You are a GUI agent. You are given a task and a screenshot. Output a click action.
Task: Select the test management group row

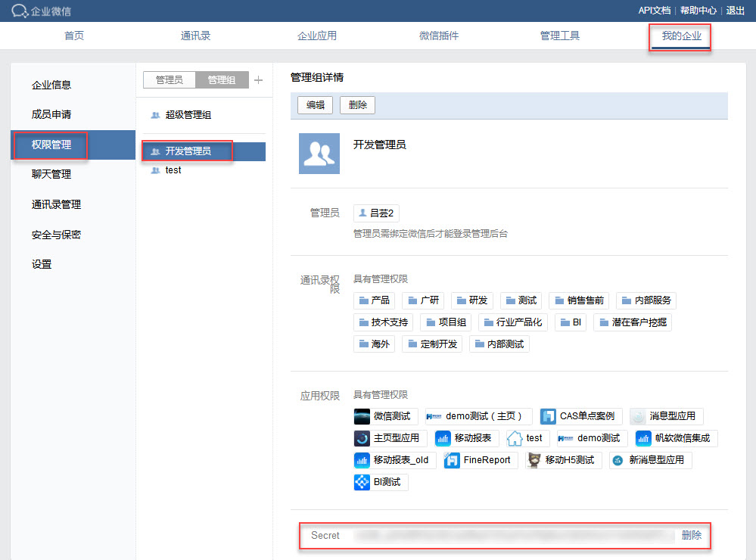pyautogui.click(x=204, y=170)
